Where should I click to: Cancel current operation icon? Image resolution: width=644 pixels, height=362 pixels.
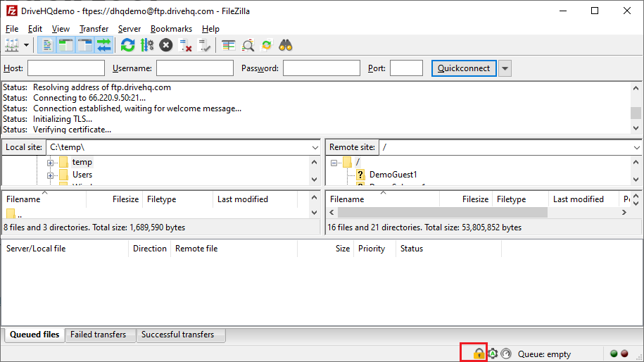point(166,45)
